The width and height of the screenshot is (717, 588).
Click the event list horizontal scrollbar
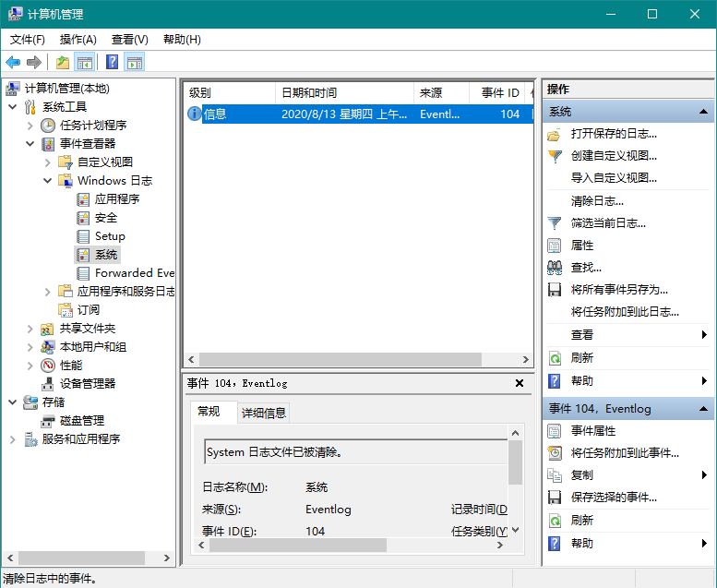click(341, 360)
